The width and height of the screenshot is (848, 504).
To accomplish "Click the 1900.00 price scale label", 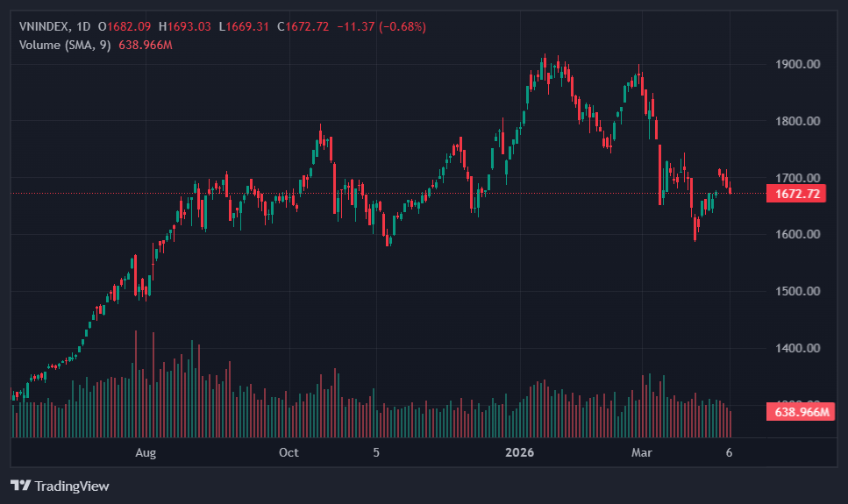I will 797,65.
